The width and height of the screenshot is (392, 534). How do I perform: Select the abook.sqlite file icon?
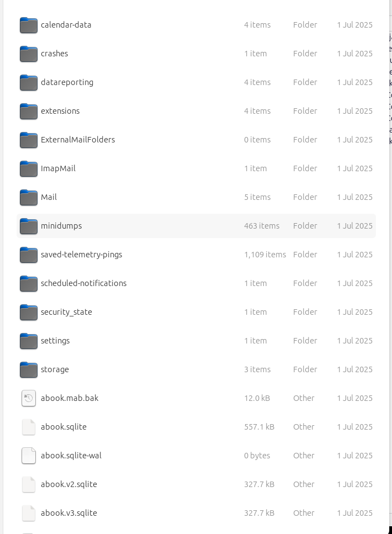click(x=29, y=427)
